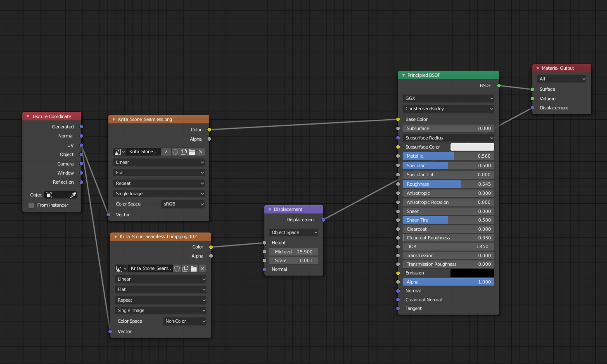
Task: Collapse the Material Output node
Action: [538, 68]
